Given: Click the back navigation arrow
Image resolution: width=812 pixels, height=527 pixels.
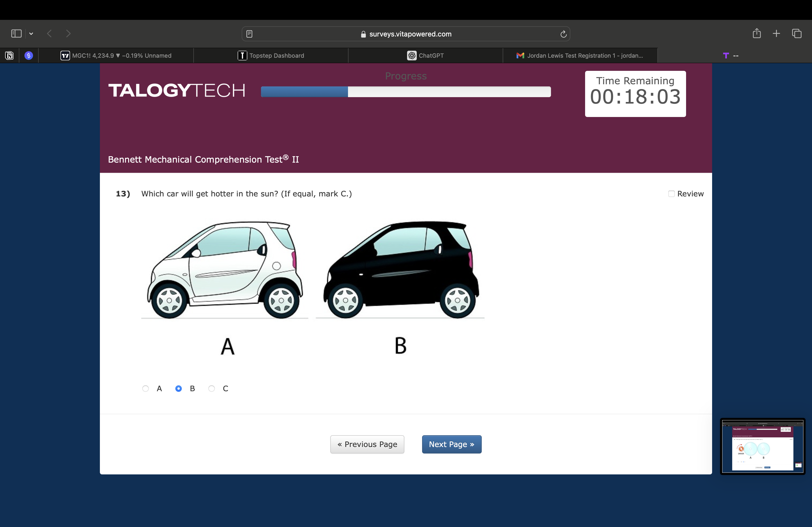Looking at the screenshot, I should (x=50, y=33).
